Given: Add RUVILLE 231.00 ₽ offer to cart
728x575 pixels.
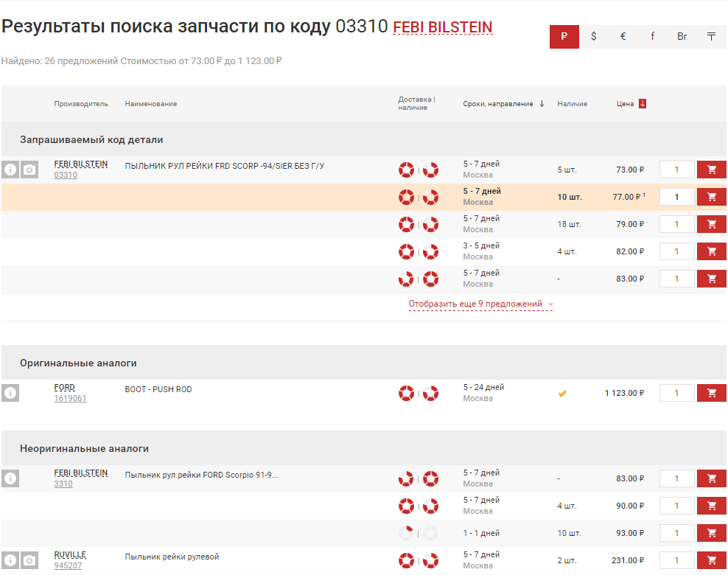Looking at the screenshot, I should [x=711, y=560].
